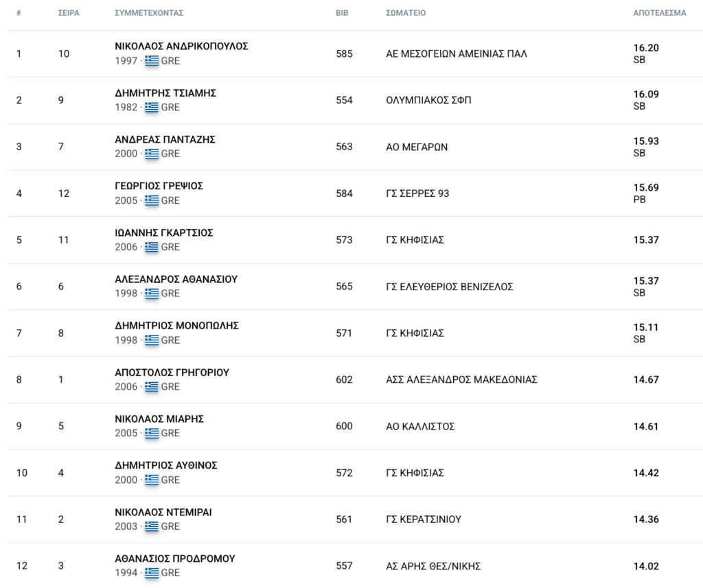703x588 pixels.
Task: Click the ΣΩΜΑΤΕΙΟ column header
Action: click(x=406, y=13)
